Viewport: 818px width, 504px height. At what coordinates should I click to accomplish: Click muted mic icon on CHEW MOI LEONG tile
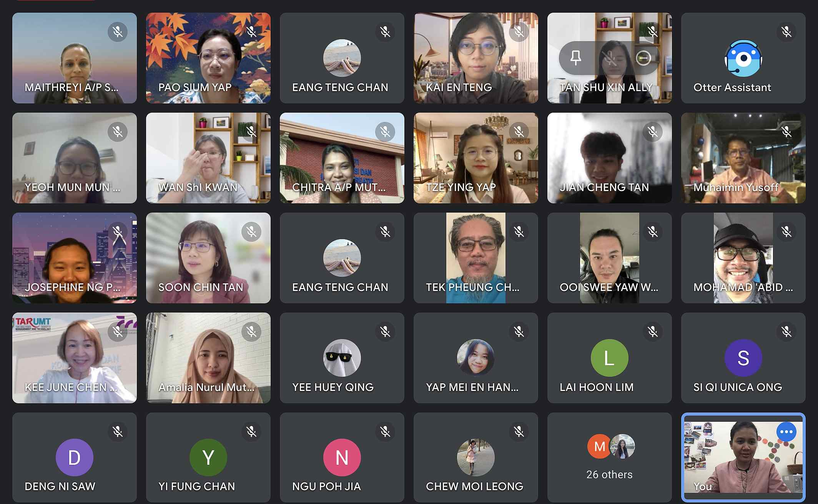pyautogui.click(x=519, y=432)
